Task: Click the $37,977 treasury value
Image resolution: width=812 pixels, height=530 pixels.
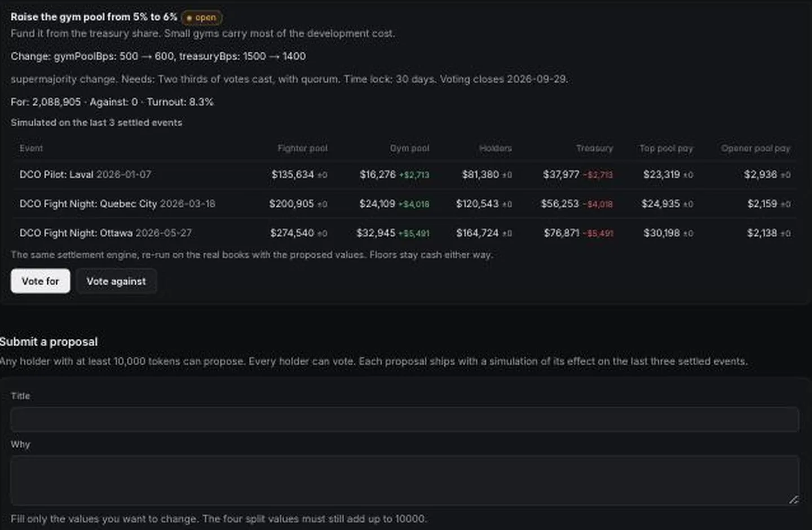Action: pyautogui.click(x=561, y=174)
